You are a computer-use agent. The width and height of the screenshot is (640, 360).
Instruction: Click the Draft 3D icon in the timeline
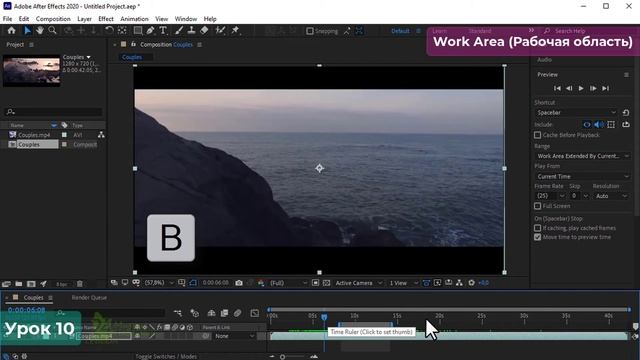[195, 313]
